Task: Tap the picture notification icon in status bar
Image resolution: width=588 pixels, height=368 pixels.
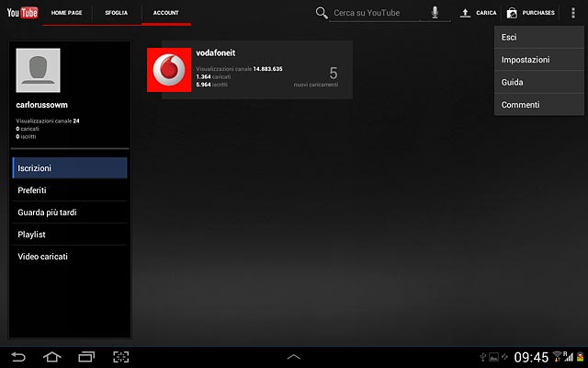Action: point(494,357)
